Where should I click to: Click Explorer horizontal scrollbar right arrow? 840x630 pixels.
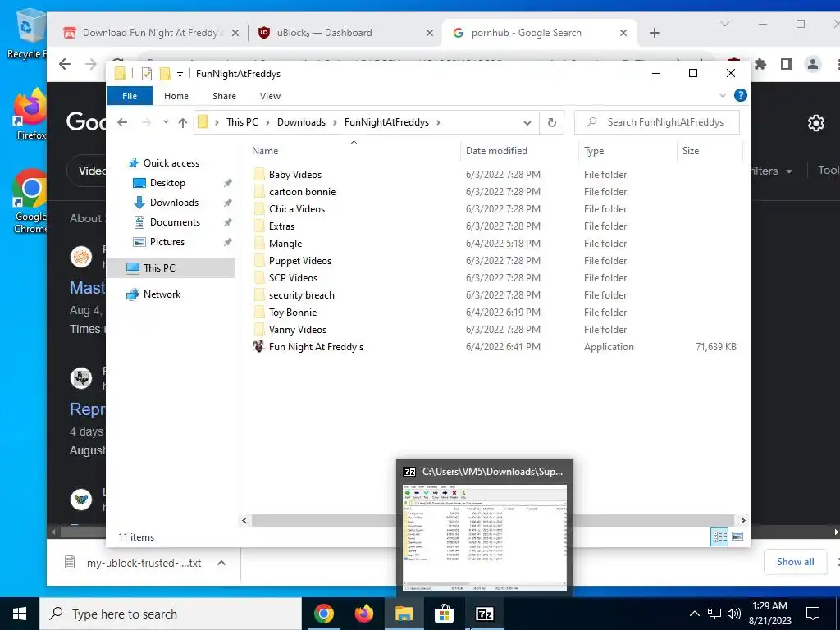(742, 520)
